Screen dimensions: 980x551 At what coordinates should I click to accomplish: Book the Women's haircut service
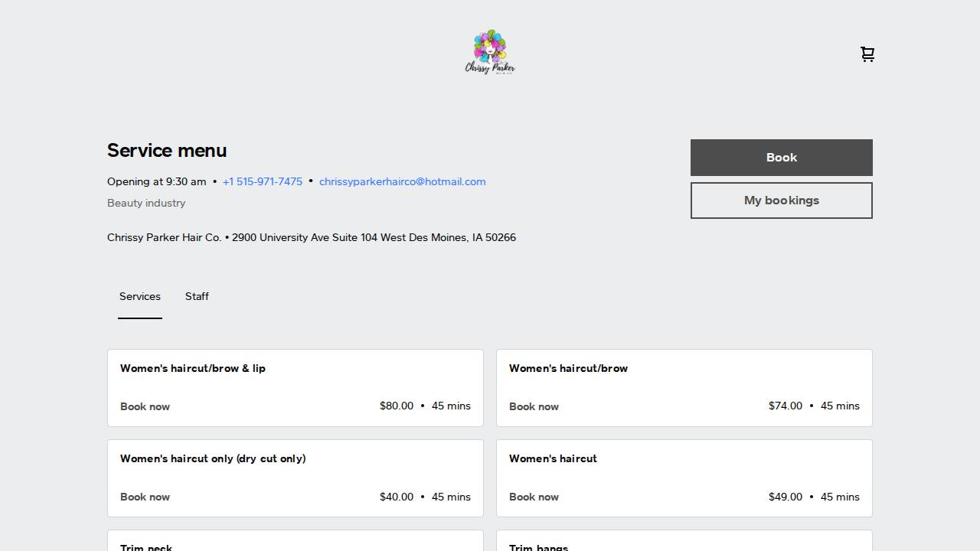pos(534,497)
